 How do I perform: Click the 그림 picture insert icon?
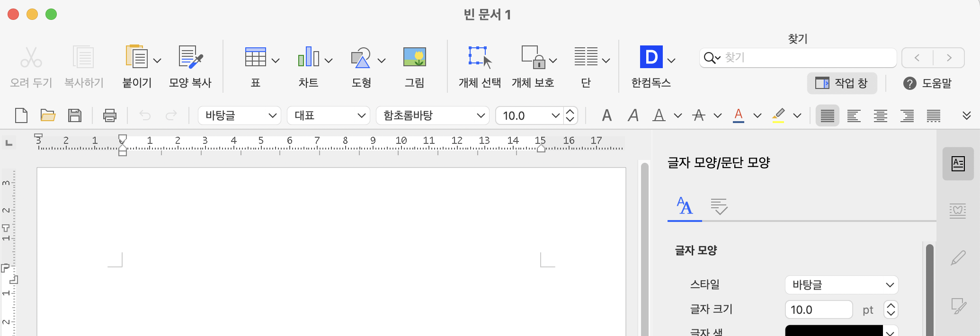(414, 57)
